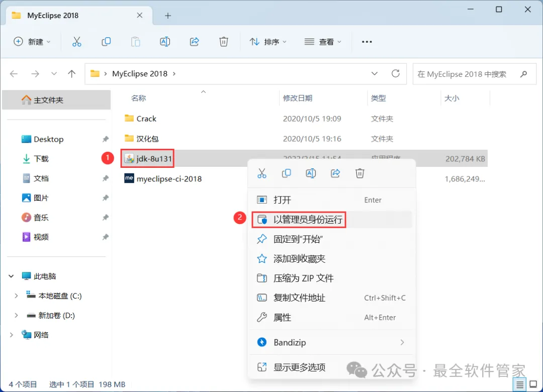This screenshot has width=543, height=392.
Task: Add a new tab with the plus button
Action: coord(167,16)
